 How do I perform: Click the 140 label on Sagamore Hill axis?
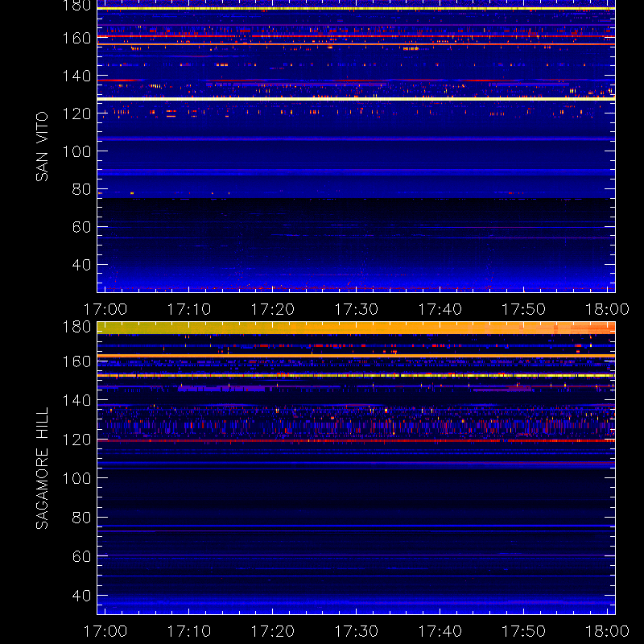point(76,400)
